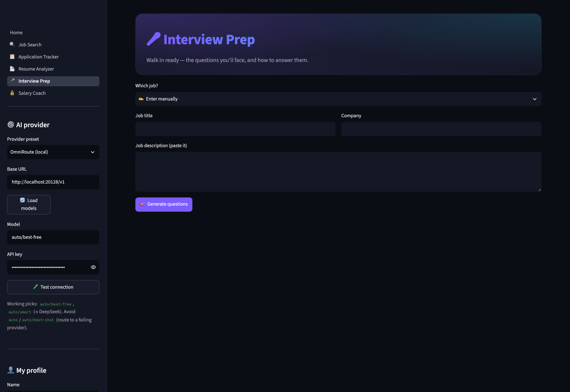Click the writing hand icon in the Which job selector
The image size is (570, 392).
[141, 99]
